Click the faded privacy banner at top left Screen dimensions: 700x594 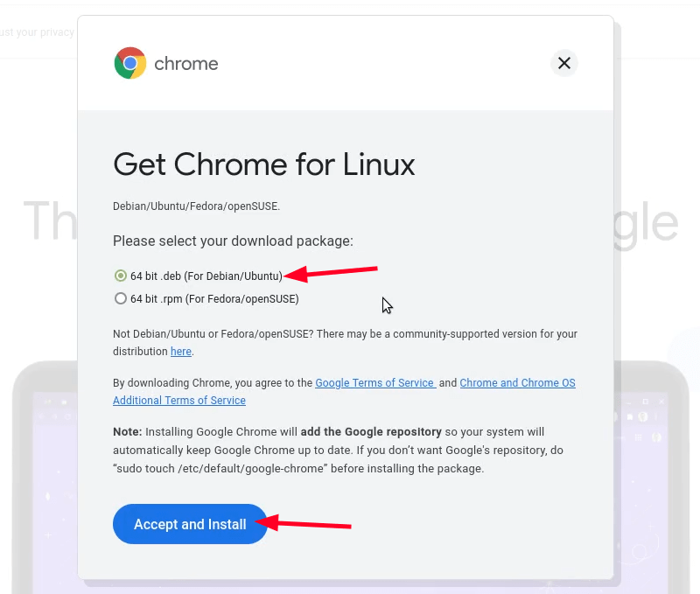35,31
